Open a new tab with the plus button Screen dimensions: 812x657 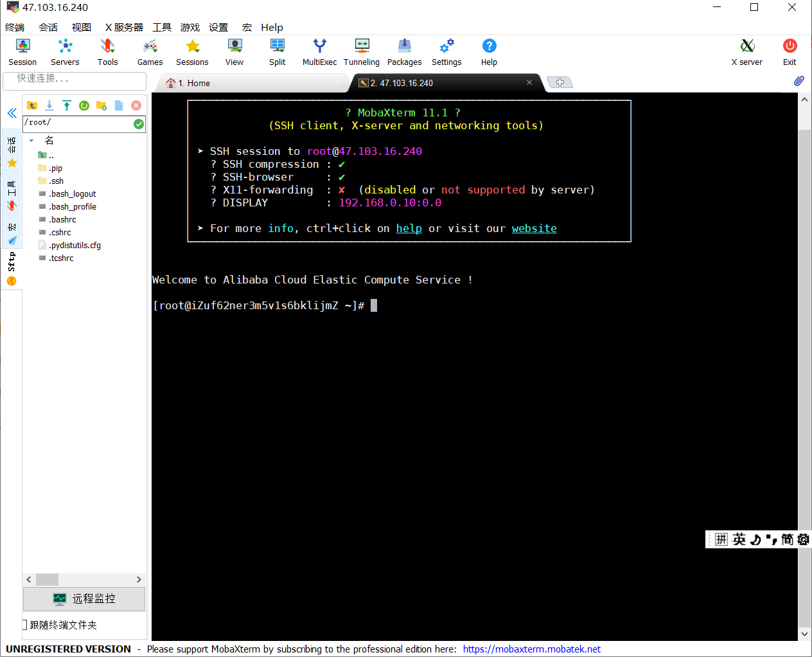(x=560, y=82)
